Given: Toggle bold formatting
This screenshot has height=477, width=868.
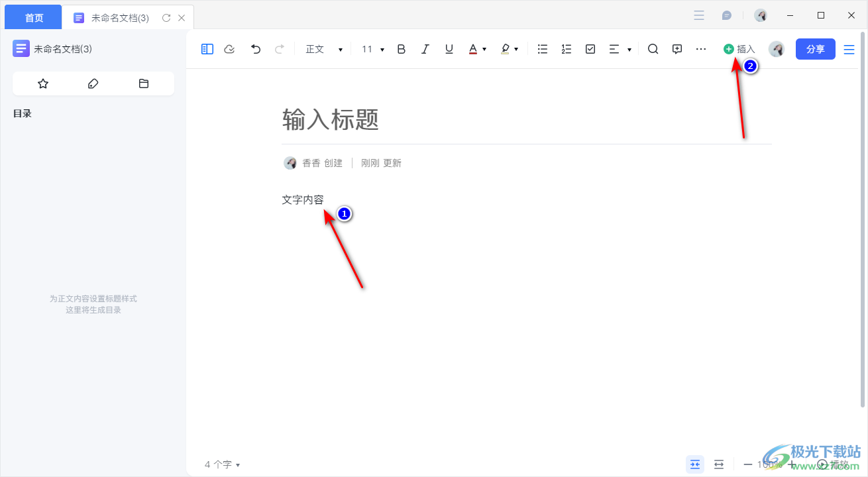Looking at the screenshot, I should tap(401, 49).
